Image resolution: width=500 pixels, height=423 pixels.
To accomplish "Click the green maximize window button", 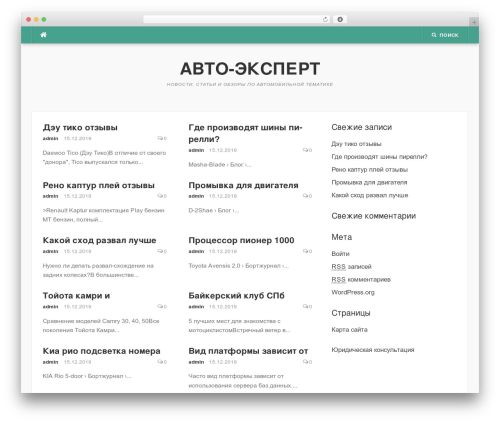I will (44, 19).
